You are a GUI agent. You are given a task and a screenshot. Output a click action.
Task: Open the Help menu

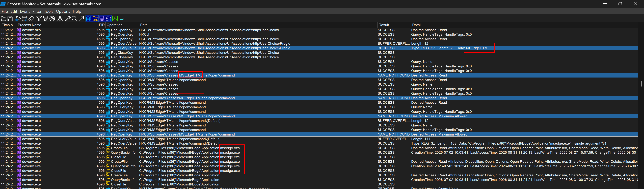(x=77, y=11)
